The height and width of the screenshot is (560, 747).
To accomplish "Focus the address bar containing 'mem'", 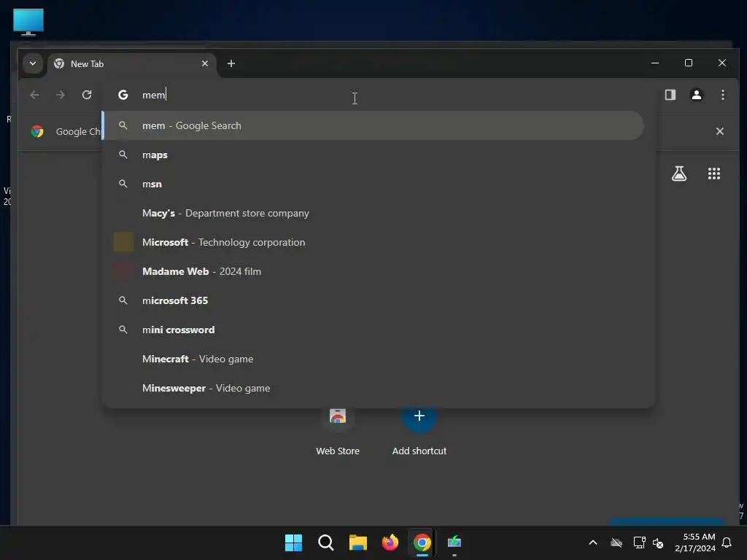I will 379,95.
